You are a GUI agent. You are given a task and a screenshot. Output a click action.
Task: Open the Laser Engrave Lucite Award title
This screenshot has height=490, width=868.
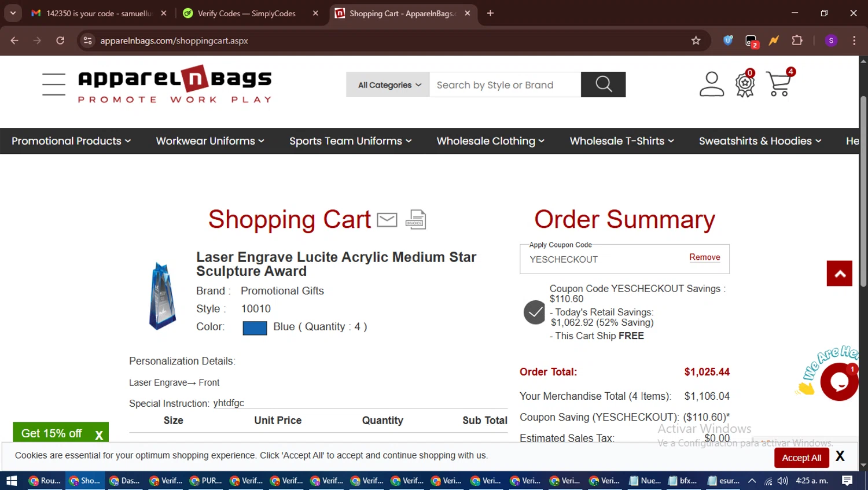(336, 264)
